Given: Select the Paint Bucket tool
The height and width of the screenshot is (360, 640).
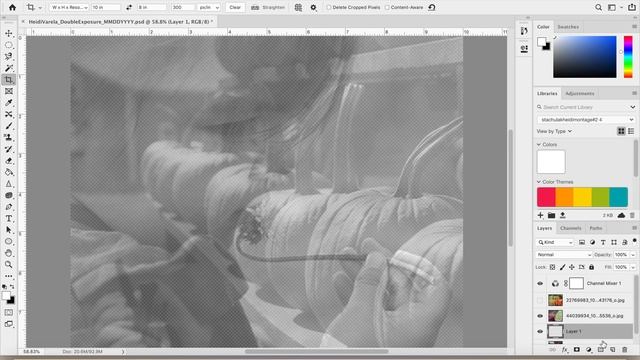Looking at the screenshot, I should tap(9, 172).
